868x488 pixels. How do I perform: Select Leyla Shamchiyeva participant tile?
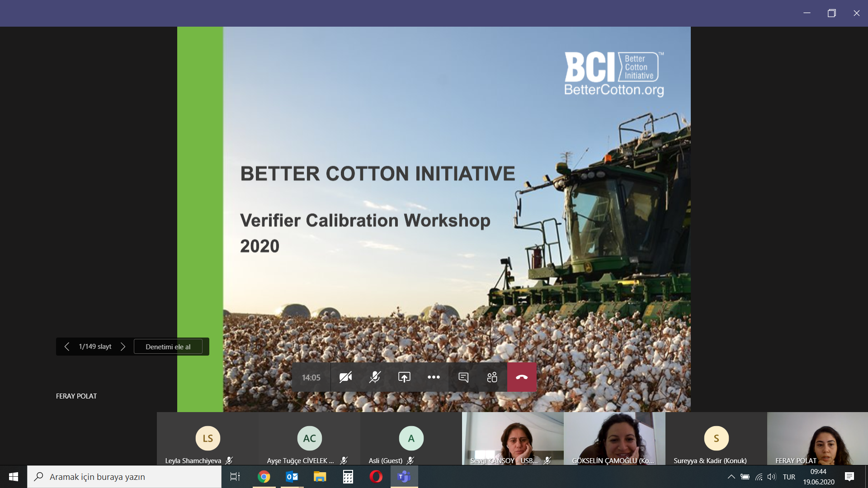pos(208,439)
